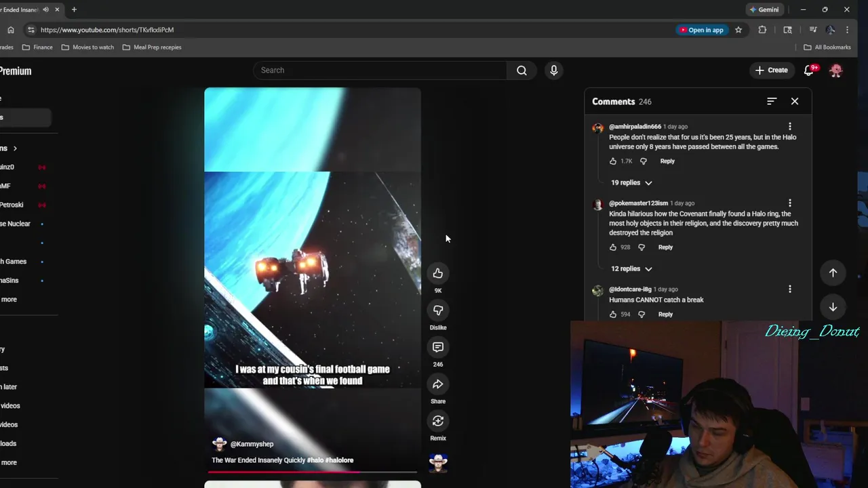868x488 pixels.
Task: Go to next short with down arrow
Action: (833, 307)
